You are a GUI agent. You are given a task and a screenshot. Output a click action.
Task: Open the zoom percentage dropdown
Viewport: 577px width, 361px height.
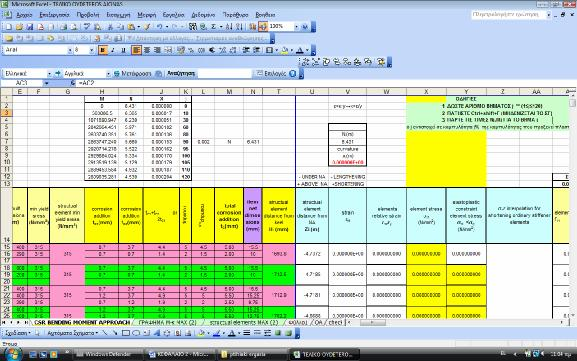point(296,26)
